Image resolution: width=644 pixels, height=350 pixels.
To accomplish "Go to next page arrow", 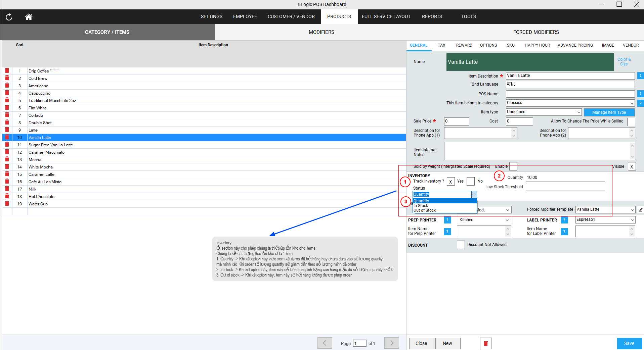I will click(391, 343).
